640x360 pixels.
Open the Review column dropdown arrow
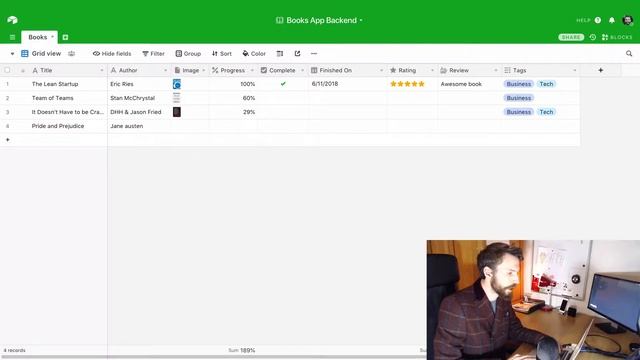tap(496, 70)
